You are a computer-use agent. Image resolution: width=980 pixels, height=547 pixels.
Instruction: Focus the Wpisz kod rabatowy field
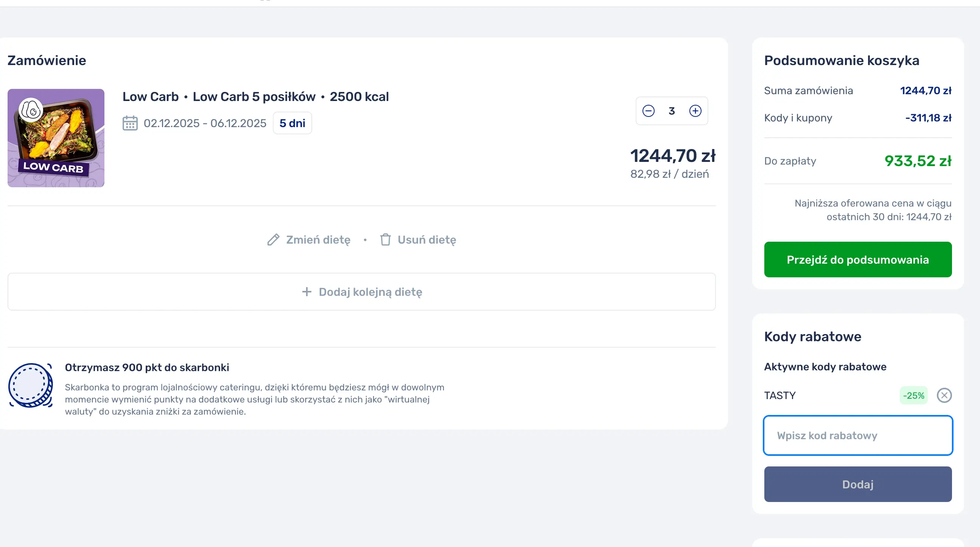pos(857,435)
